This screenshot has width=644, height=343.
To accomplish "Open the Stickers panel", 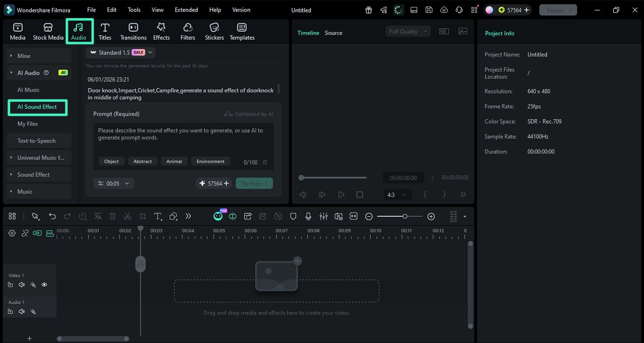I will coord(215,32).
